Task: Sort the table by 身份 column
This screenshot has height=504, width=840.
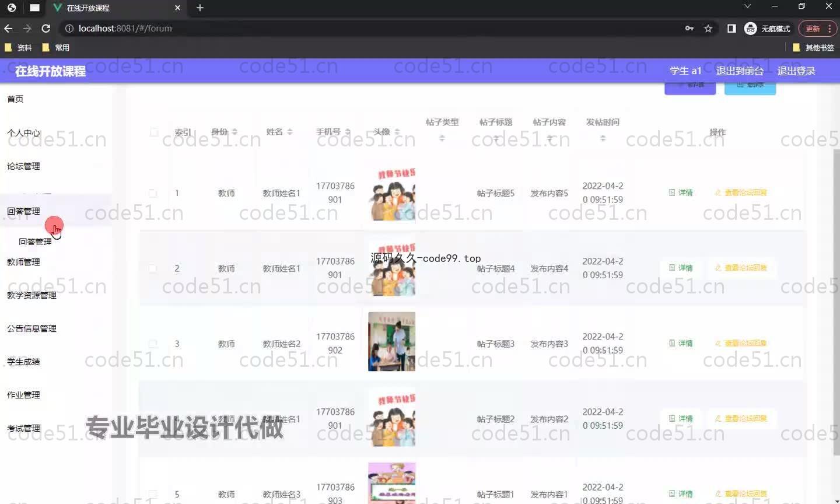Action: [x=235, y=132]
